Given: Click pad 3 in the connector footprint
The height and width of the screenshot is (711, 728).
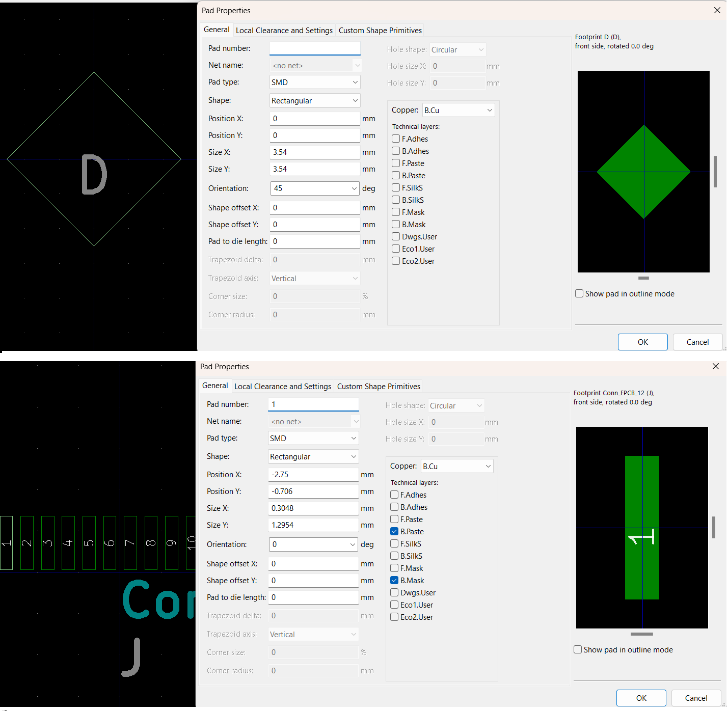Looking at the screenshot, I should (x=47, y=542).
